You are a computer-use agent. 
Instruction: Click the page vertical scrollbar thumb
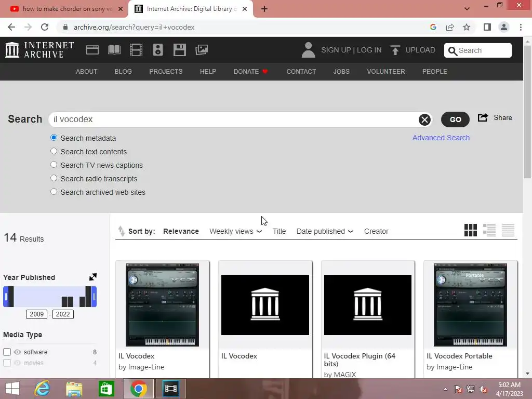pyautogui.click(x=527, y=112)
